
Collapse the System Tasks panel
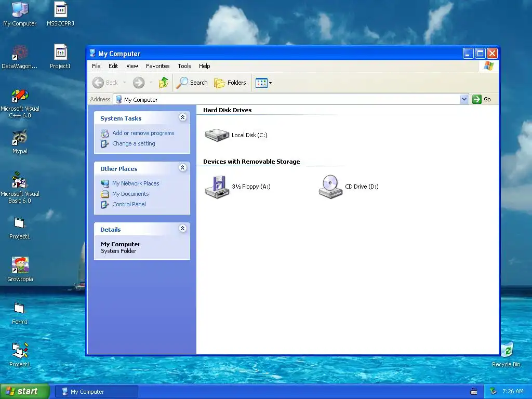(182, 117)
